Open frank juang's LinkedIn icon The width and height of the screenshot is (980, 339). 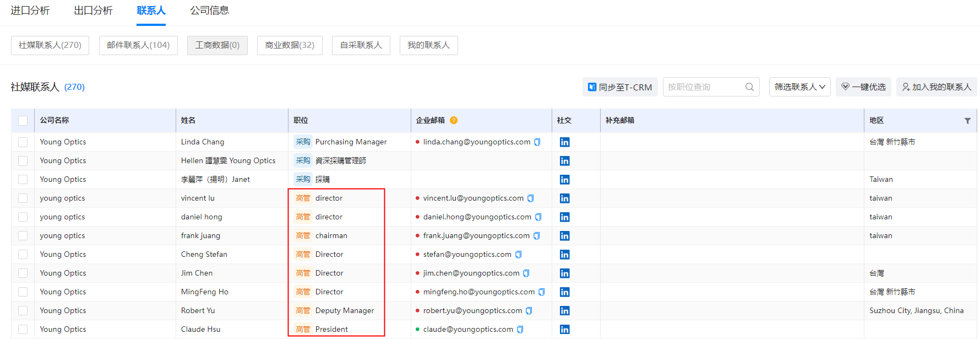click(564, 236)
